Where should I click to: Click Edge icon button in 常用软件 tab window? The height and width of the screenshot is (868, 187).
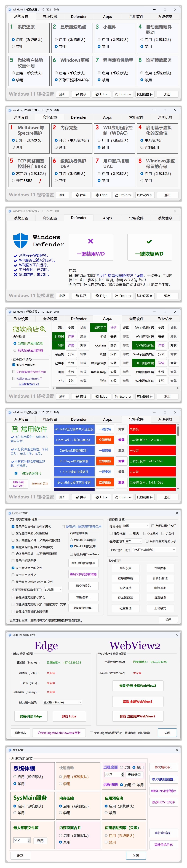[x=101, y=497]
